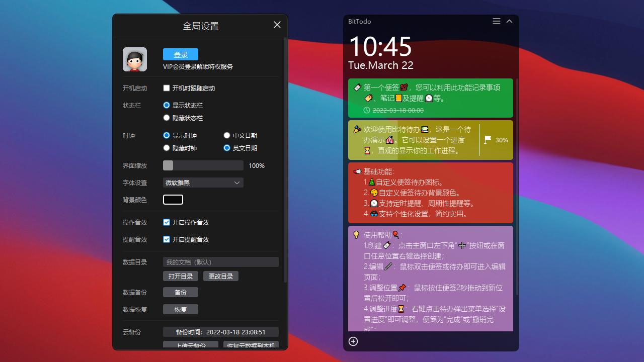Click the BitTodo title in the menu bar
This screenshot has height=362, width=644.
(x=359, y=21)
